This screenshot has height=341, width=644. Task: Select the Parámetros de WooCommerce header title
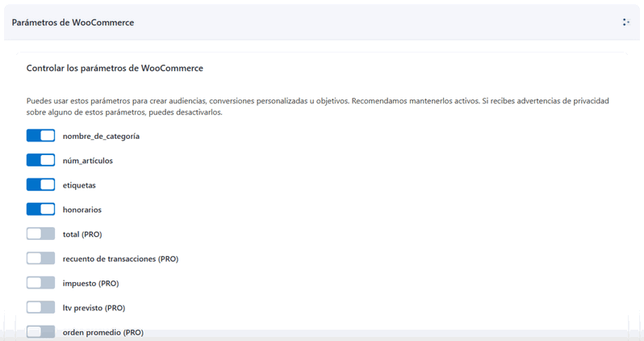pyautogui.click(x=73, y=23)
